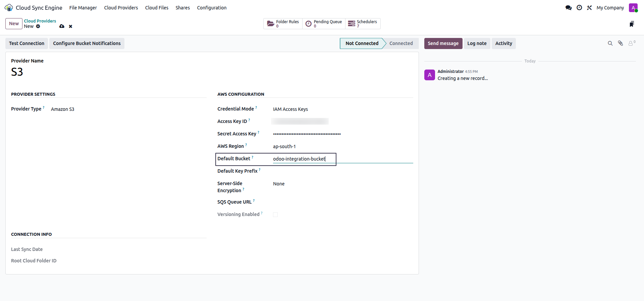Open the conversations chat bubble icon
Image resolution: width=644 pixels, height=301 pixels.
569,8
